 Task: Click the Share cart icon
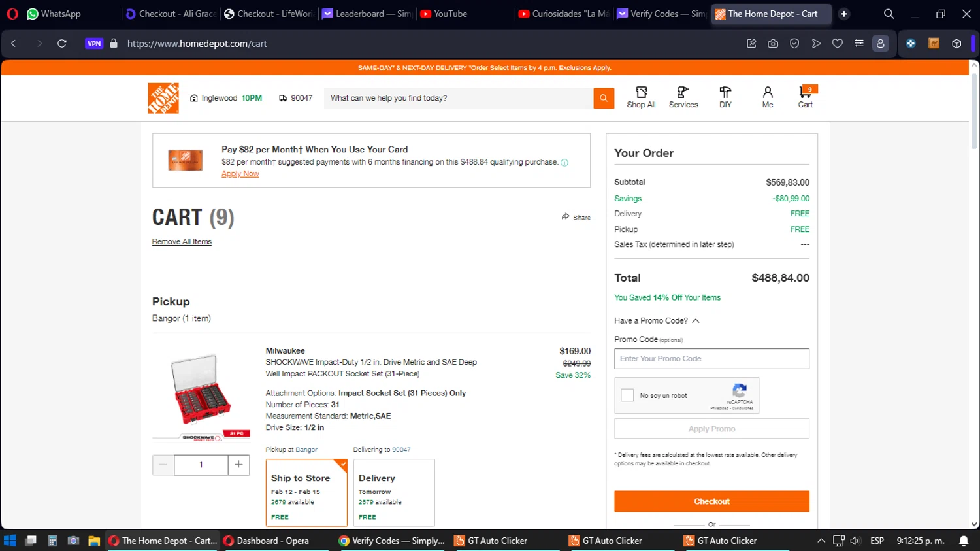576,217
